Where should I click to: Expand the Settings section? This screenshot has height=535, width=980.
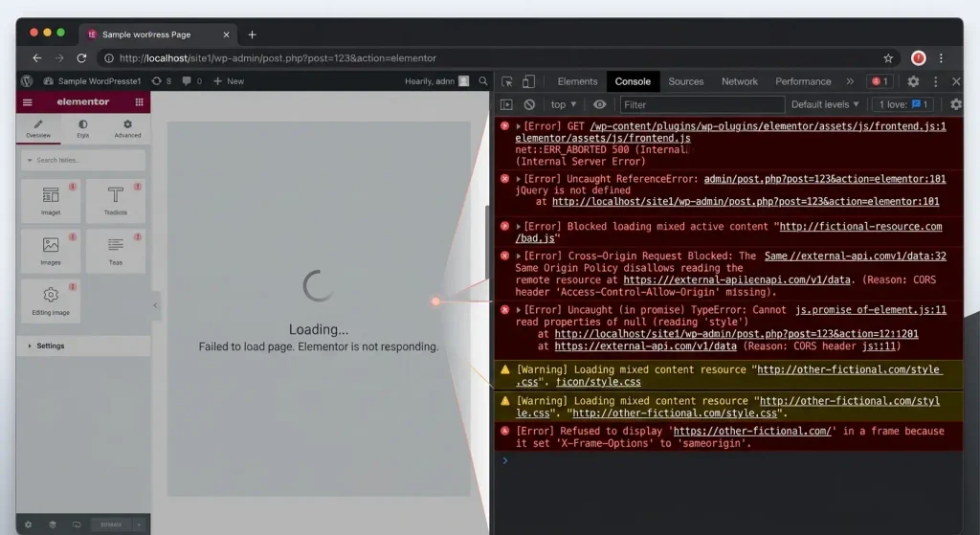[x=84, y=346]
